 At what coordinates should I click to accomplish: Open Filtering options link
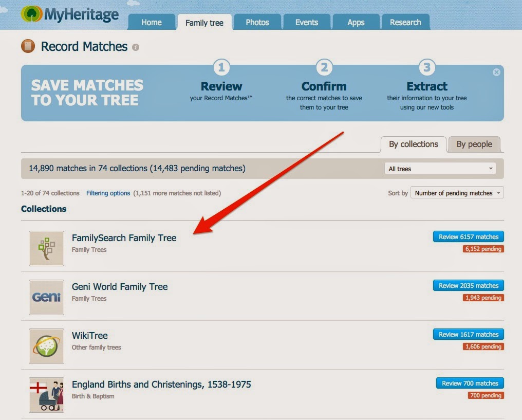(x=108, y=193)
